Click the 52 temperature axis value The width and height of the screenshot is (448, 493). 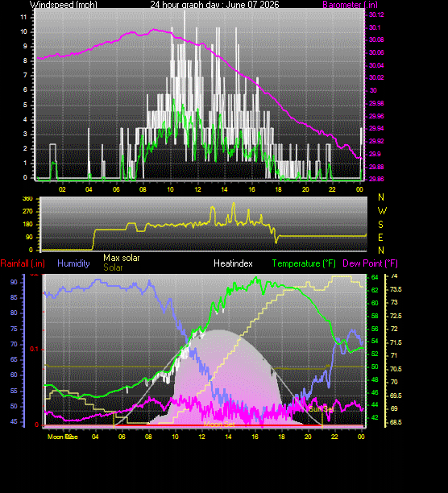tap(375, 354)
